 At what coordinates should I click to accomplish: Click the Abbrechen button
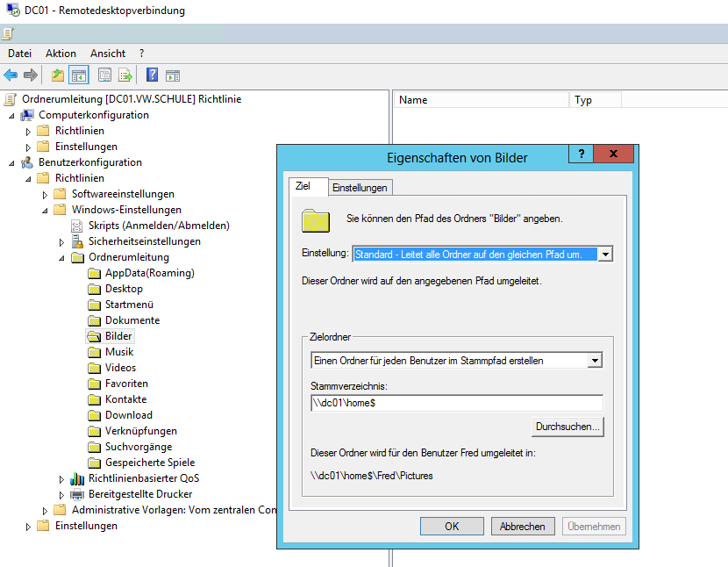[x=523, y=527]
